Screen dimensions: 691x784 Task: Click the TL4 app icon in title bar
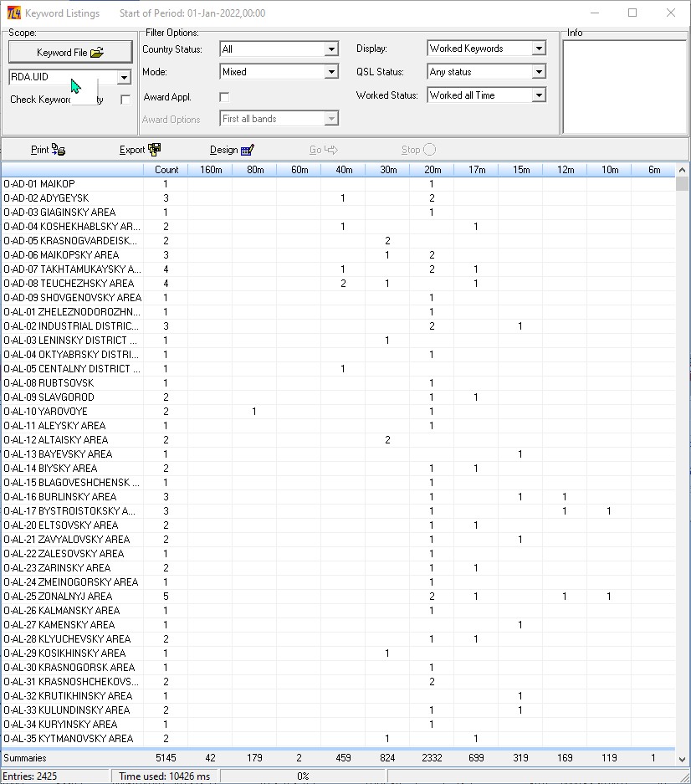[13, 13]
